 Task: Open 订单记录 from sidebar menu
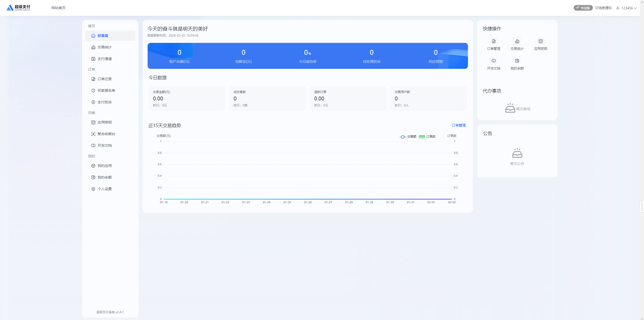click(x=105, y=79)
